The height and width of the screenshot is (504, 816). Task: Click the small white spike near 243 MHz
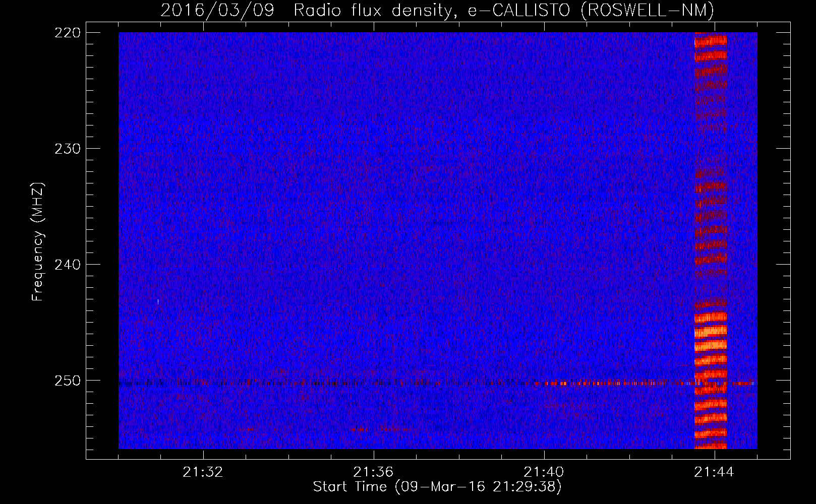pos(158,301)
